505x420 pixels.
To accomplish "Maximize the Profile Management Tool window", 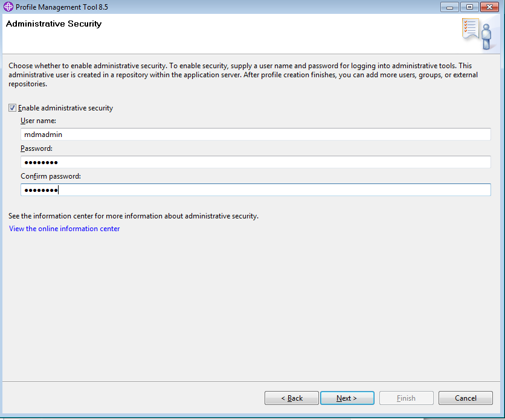I will (469, 7).
